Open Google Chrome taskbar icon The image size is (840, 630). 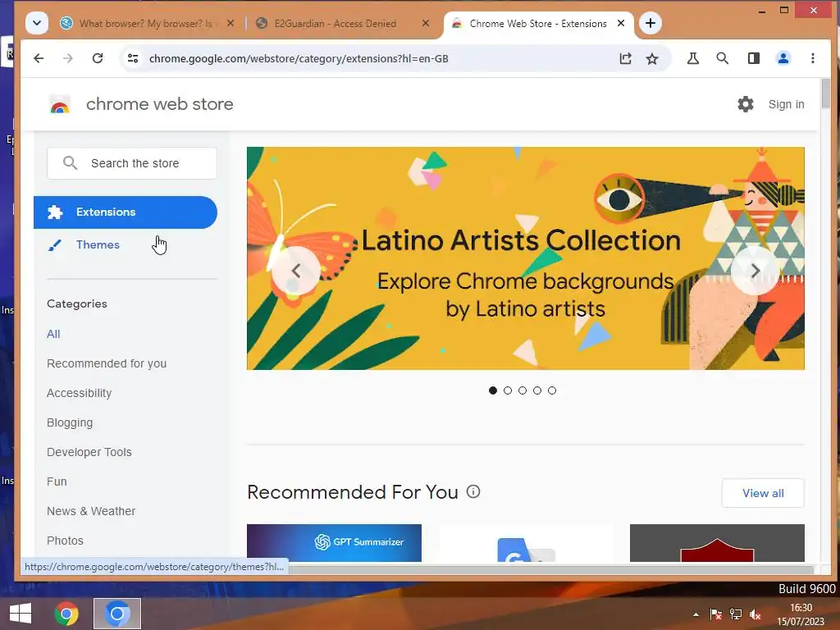click(x=66, y=614)
